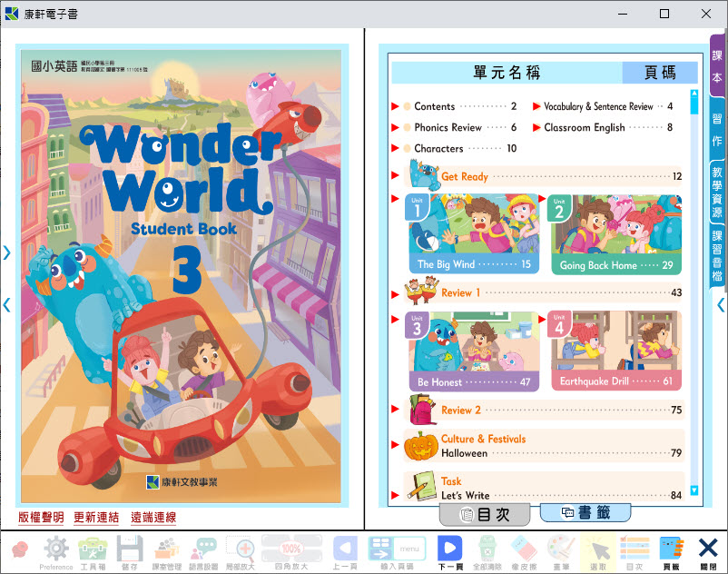The height and width of the screenshot is (574, 728).
Task: Open the 版權聲明 link
Action: (x=41, y=518)
